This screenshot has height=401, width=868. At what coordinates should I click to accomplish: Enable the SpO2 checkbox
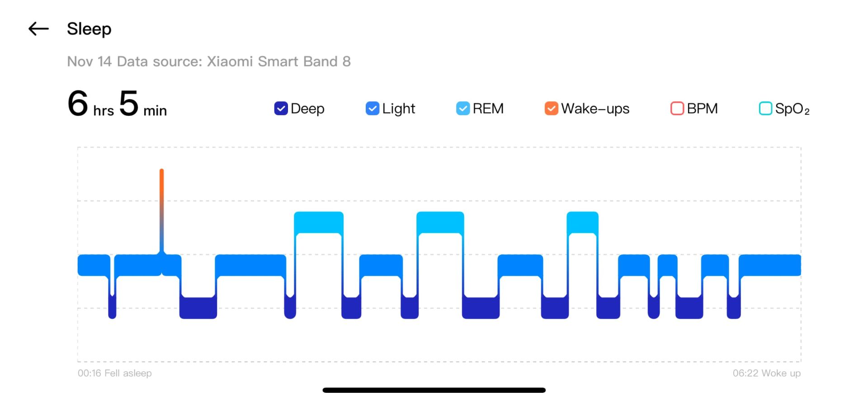765,109
